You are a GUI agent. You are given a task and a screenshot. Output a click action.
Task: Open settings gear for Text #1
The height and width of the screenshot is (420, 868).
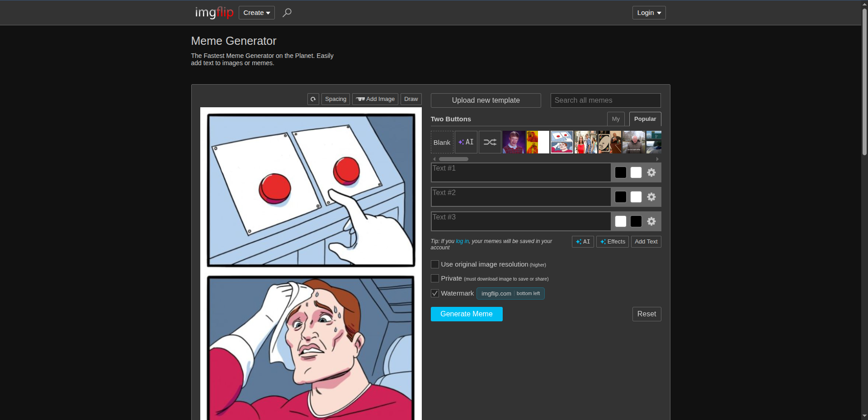pyautogui.click(x=651, y=172)
